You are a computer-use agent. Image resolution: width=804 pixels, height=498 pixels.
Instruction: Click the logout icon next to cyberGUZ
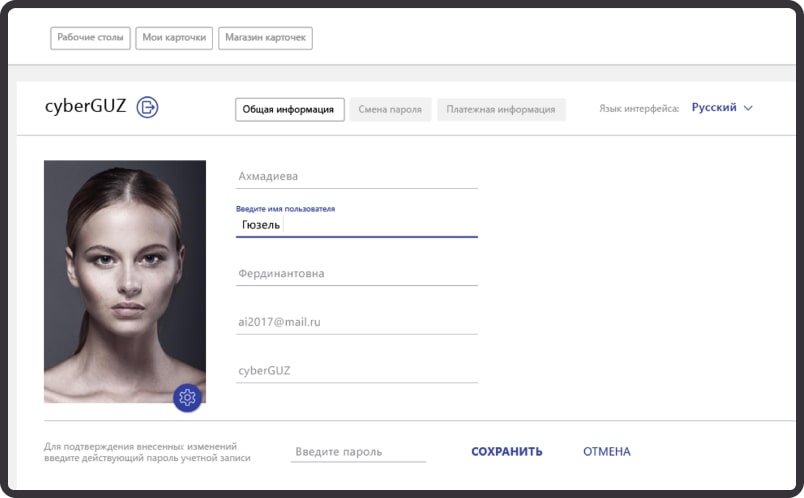pyautogui.click(x=147, y=107)
